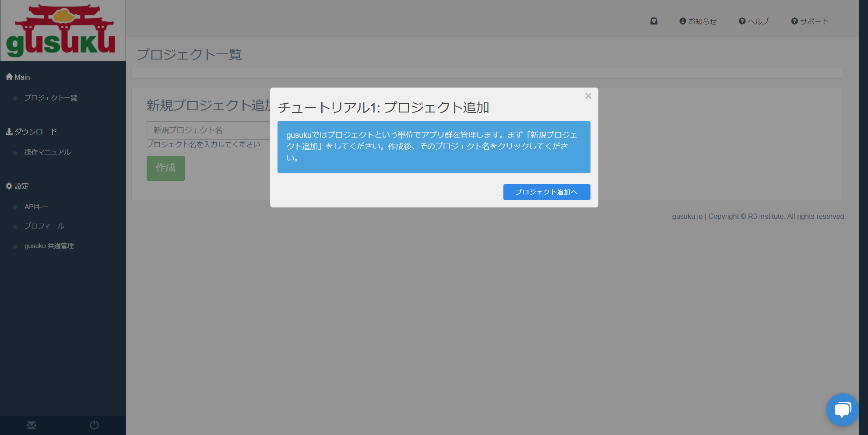Screen dimensions: 868x435
Task: Open gusuku 共通管理 page
Action: pos(49,246)
